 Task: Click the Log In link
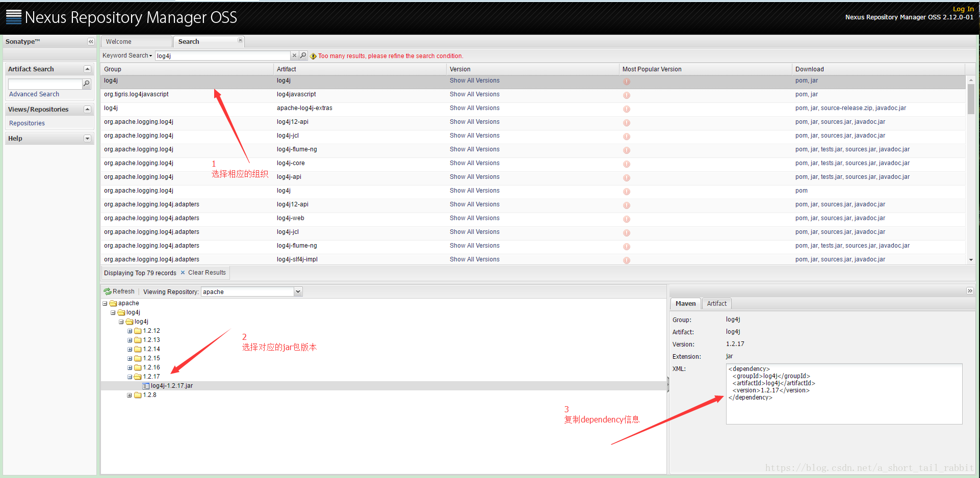point(963,9)
